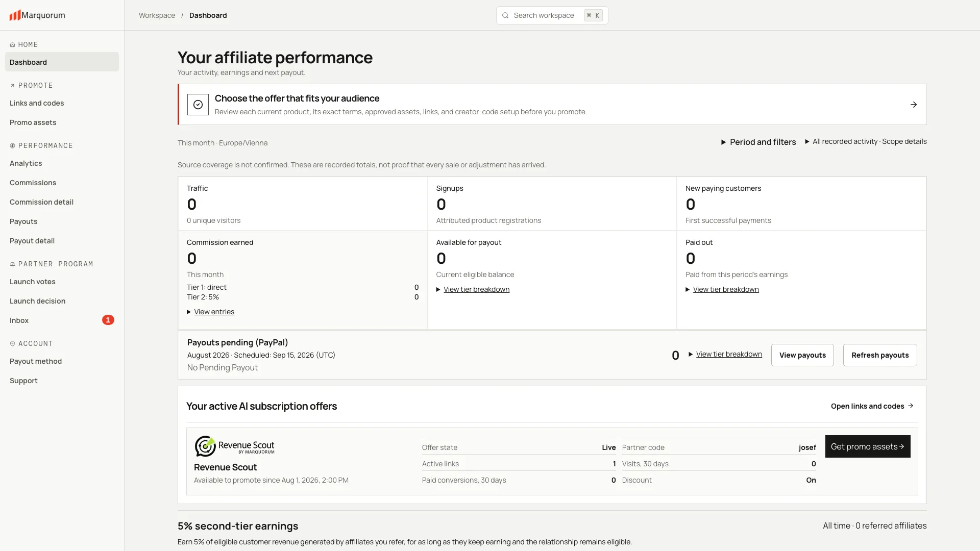This screenshot has height=551, width=980.
Task: Open Dashboard in the sidebar
Action: [x=62, y=62]
